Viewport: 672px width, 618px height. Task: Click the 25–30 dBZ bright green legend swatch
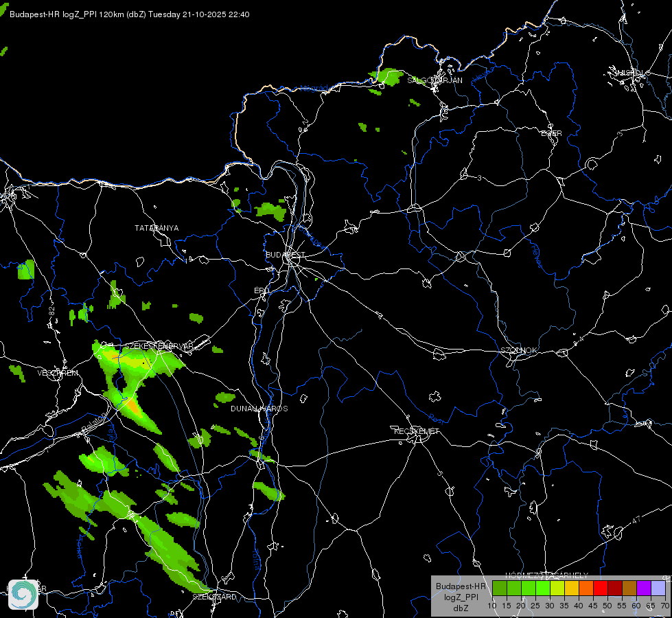tap(543, 588)
